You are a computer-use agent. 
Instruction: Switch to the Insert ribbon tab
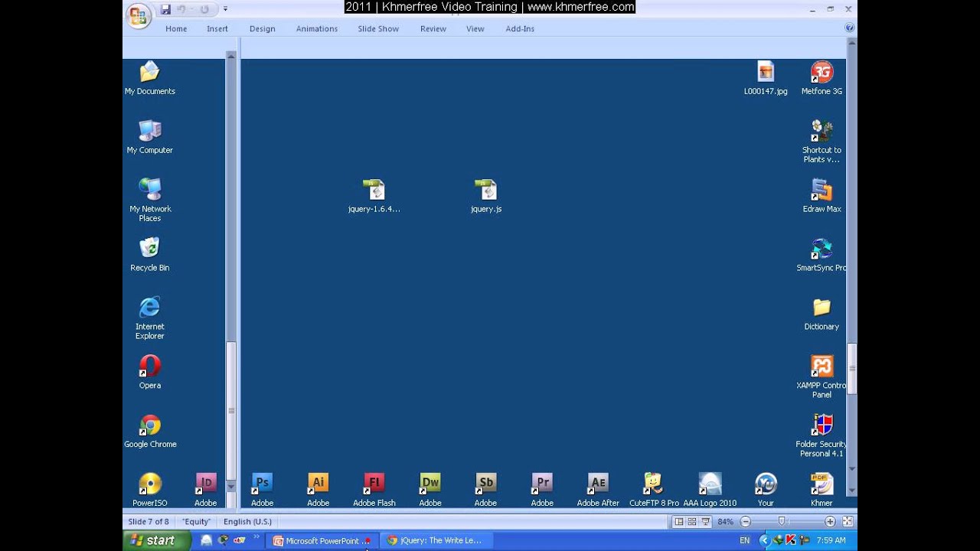[217, 28]
